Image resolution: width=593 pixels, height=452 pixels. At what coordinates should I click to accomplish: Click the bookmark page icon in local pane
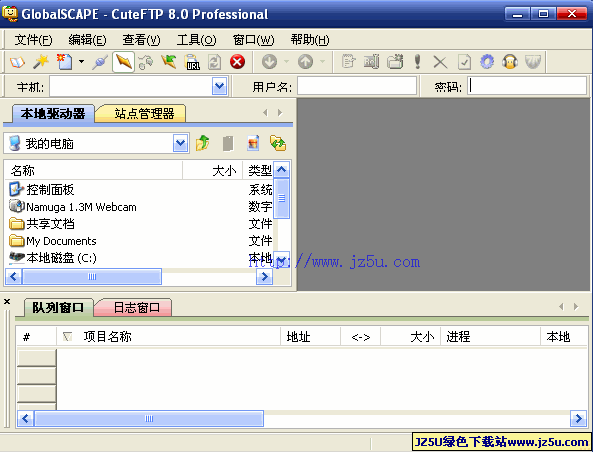pos(253,143)
